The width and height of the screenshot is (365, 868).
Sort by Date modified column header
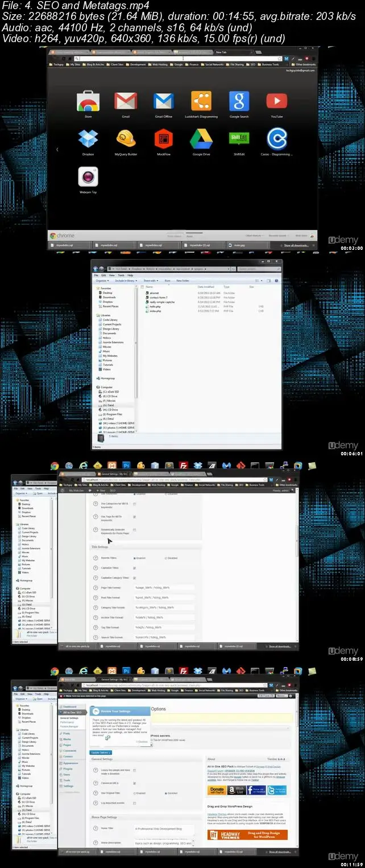coord(205,287)
